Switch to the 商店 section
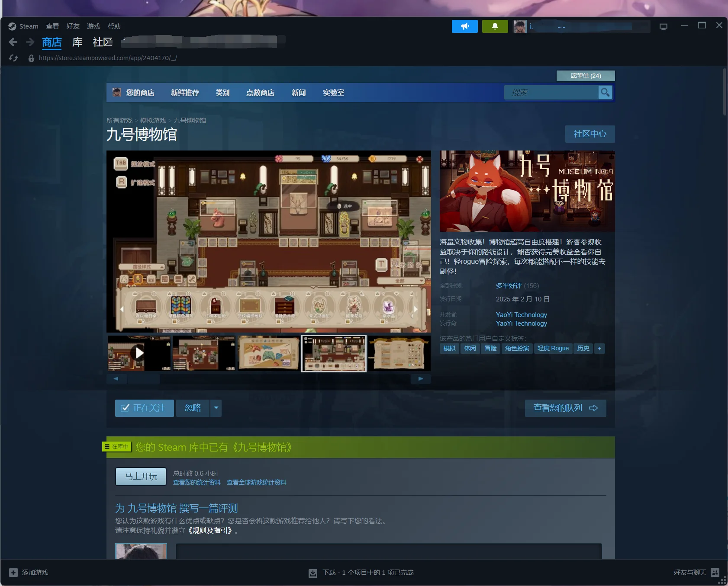Image resolution: width=728 pixels, height=586 pixels. (x=52, y=42)
